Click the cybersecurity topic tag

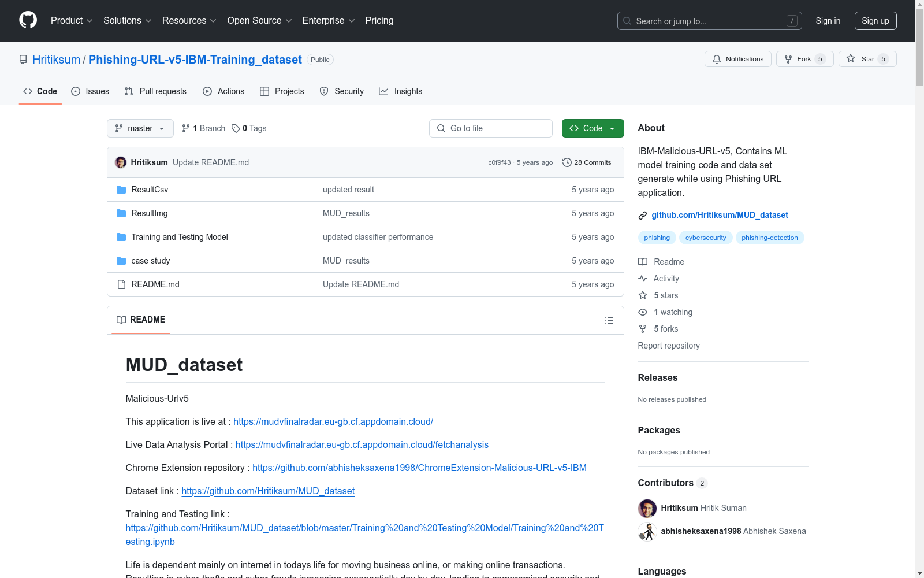coord(706,238)
